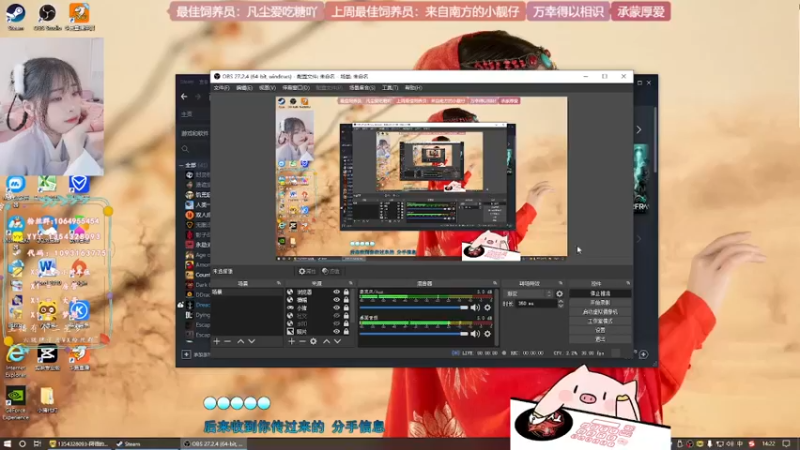Mute the 桌面音频 audio channel
This screenshot has width=800, height=450.
[x=475, y=334]
